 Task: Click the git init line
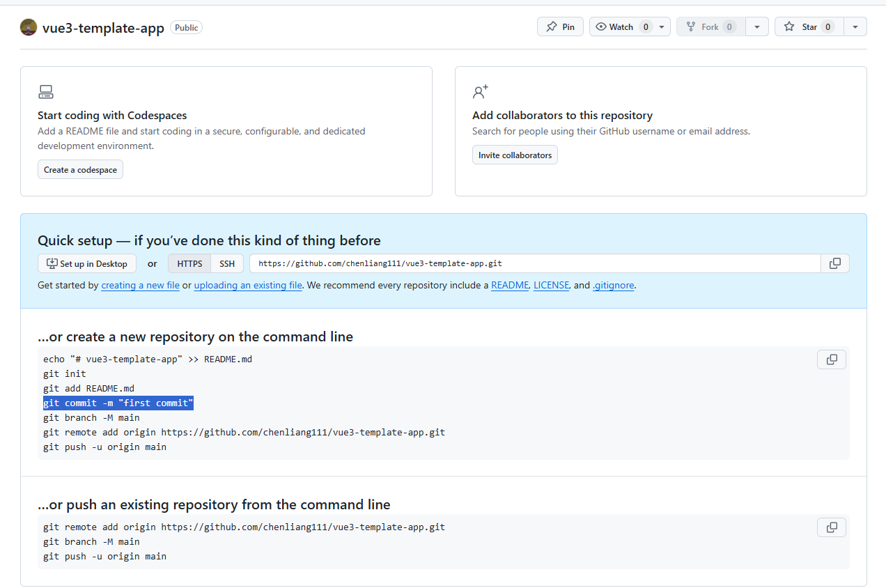click(x=65, y=373)
